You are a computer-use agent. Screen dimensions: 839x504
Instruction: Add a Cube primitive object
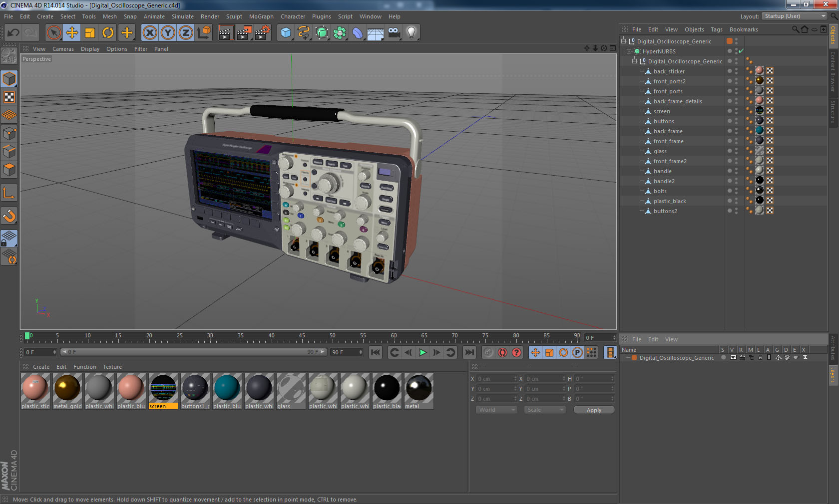point(286,33)
